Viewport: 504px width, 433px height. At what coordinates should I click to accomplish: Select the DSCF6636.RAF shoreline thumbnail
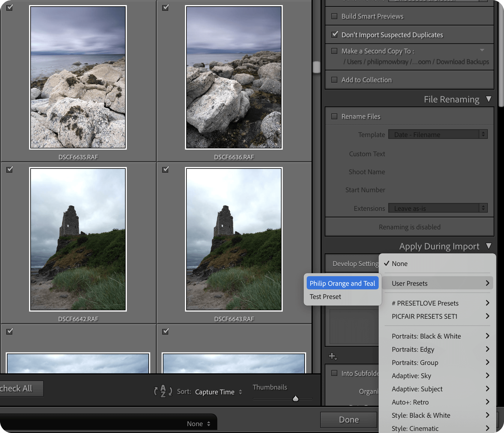click(234, 77)
